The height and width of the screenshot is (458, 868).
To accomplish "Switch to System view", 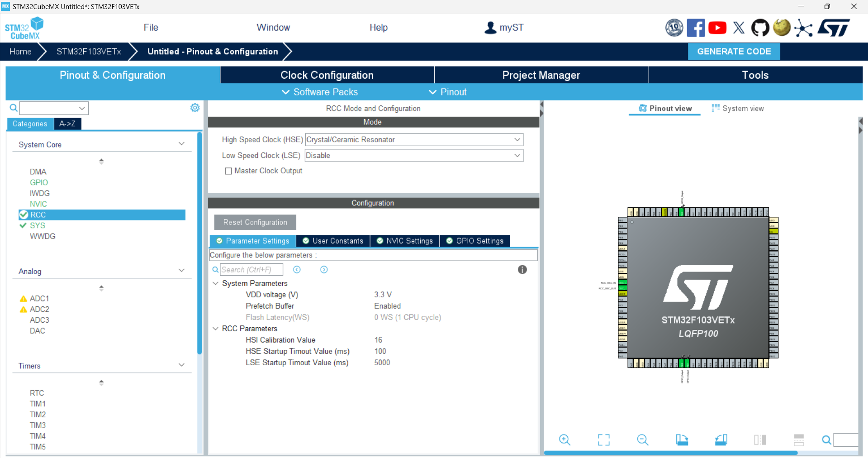I will (738, 109).
